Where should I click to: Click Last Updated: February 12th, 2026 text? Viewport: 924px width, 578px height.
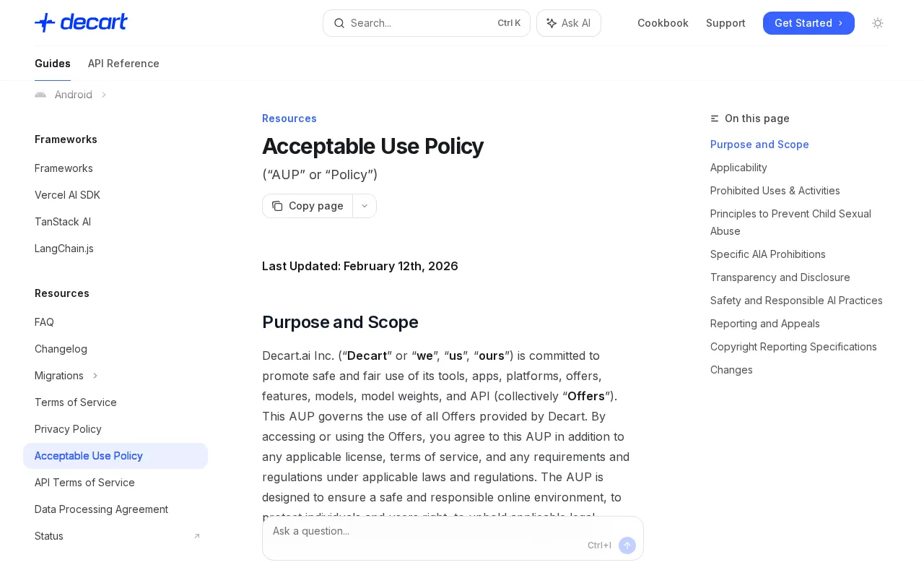click(x=360, y=266)
